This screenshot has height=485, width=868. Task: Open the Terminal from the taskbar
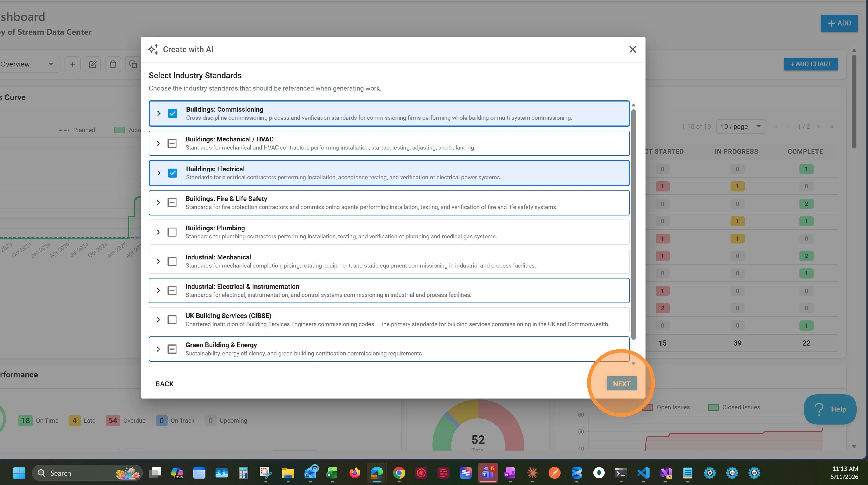(x=621, y=473)
